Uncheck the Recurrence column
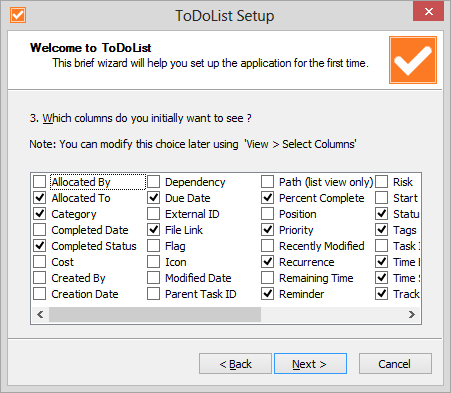 pos(268,262)
